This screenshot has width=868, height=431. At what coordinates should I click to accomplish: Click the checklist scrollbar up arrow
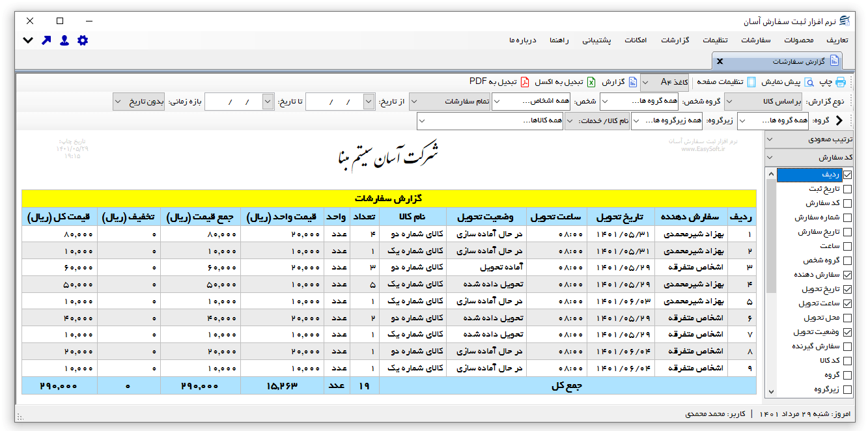(x=772, y=173)
